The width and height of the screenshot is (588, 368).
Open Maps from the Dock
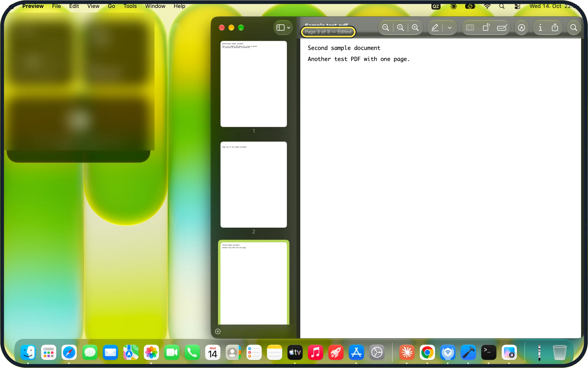(131, 352)
